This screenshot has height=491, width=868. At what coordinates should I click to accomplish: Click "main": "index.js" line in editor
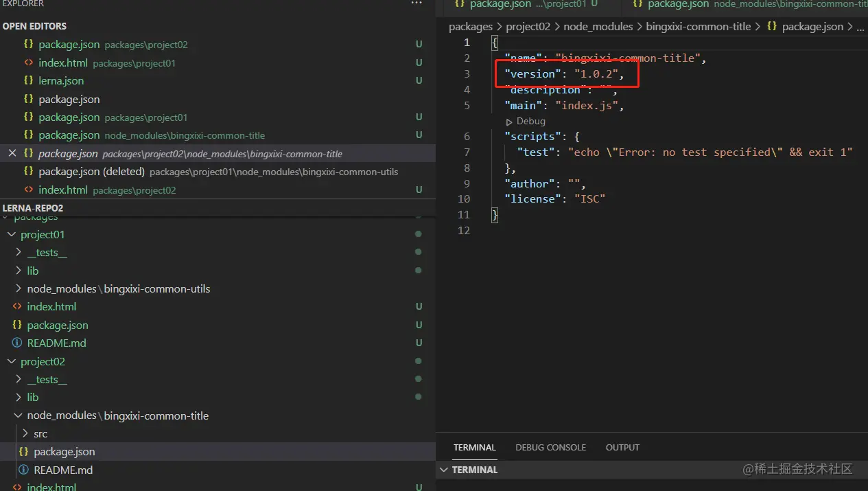[564, 106]
